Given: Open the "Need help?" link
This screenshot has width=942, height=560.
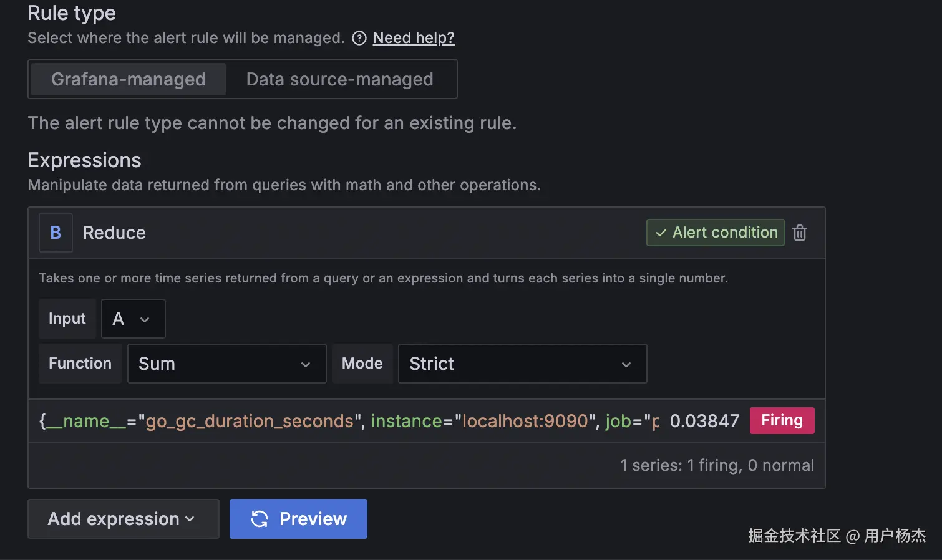Looking at the screenshot, I should (x=414, y=38).
